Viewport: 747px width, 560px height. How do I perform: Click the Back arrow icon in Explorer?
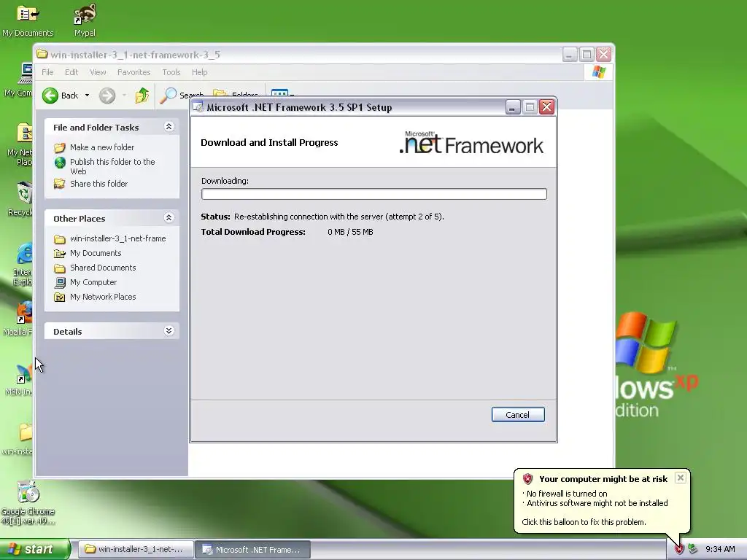click(50, 96)
